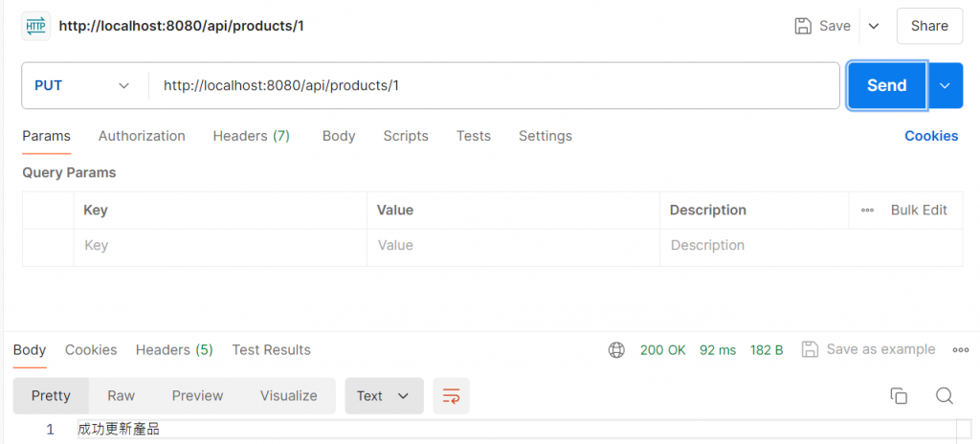Click the Query Params heading
The height and width of the screenshot is (444, 980).
[x=69, y=172]
